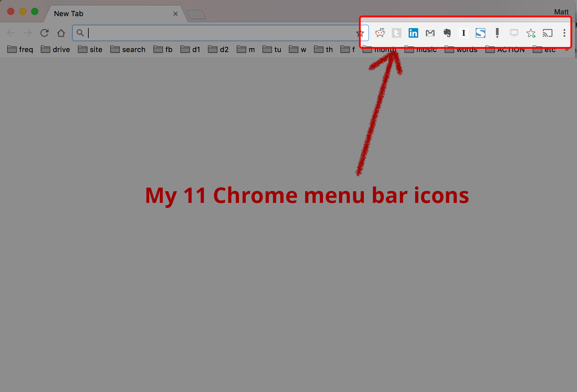This screenshot has width=577, height=392.
Task: Check mail with the email notifier icon
Action: pos(430,33)
